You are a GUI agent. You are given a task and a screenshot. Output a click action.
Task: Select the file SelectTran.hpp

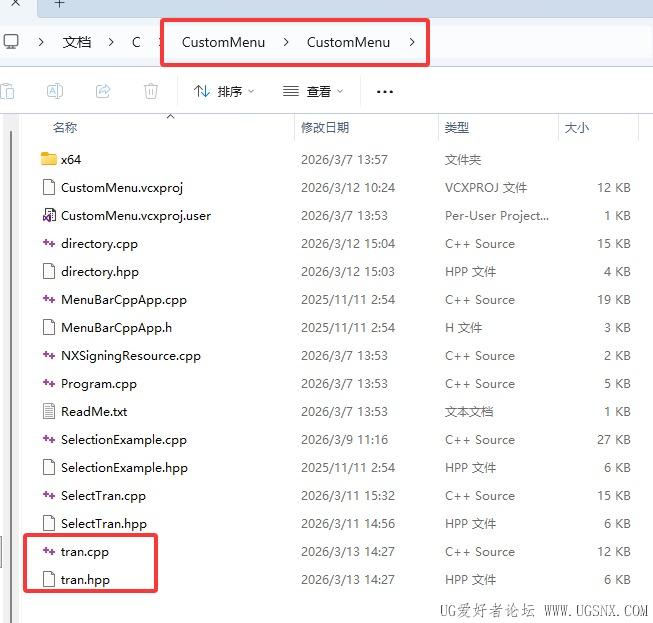coord(104,523)
